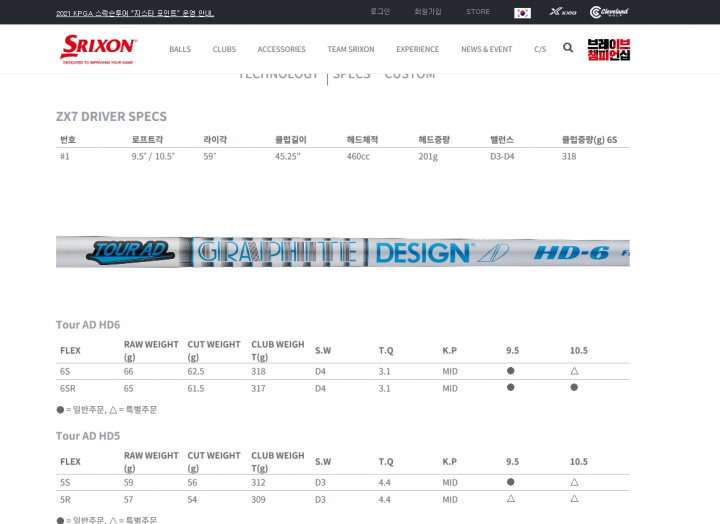Select the Korean flag language icon

click(522, 12)
